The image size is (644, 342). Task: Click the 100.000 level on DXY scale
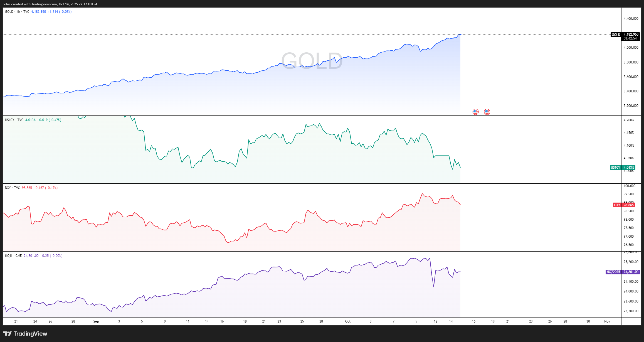pyautogui.click(x=630, y=186)
